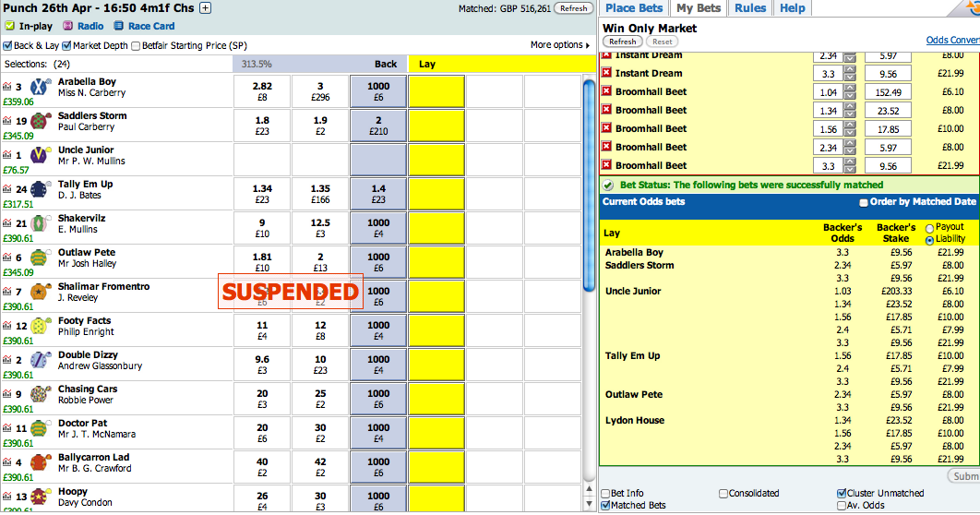Open the Rules tab

click(750, 8)
